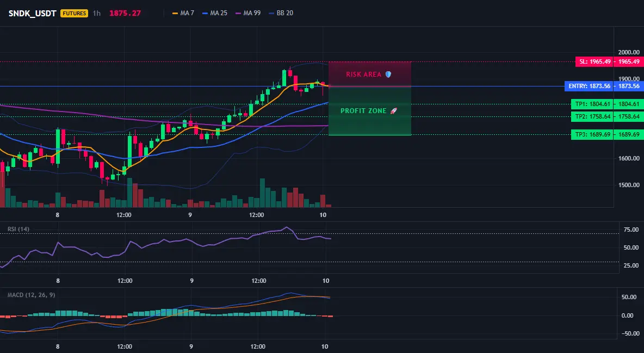Select the TP3: 1689.69 target label
This screenshot has height=353, width=644.
(x=592, y=134)
